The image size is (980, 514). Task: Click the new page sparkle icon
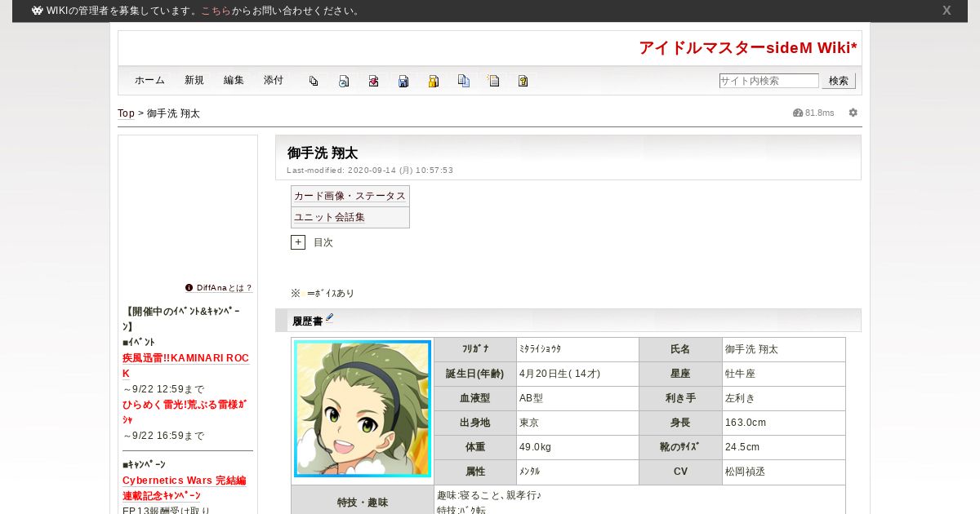point(493,81)
